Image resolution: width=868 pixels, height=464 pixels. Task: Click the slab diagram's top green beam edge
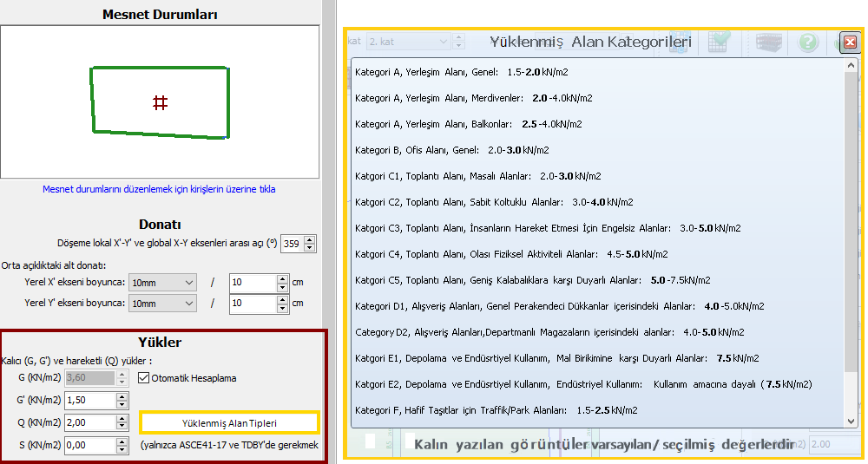(x=160, y=69)
